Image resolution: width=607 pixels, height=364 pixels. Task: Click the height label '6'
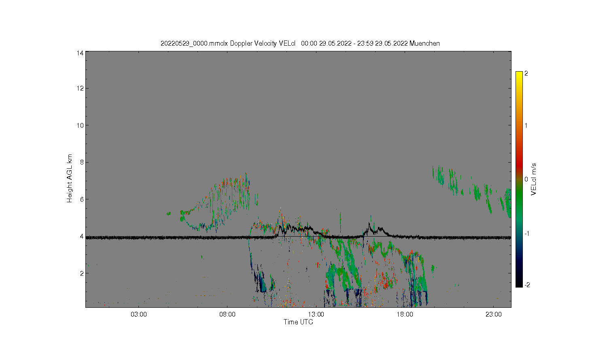click(82, 199)
